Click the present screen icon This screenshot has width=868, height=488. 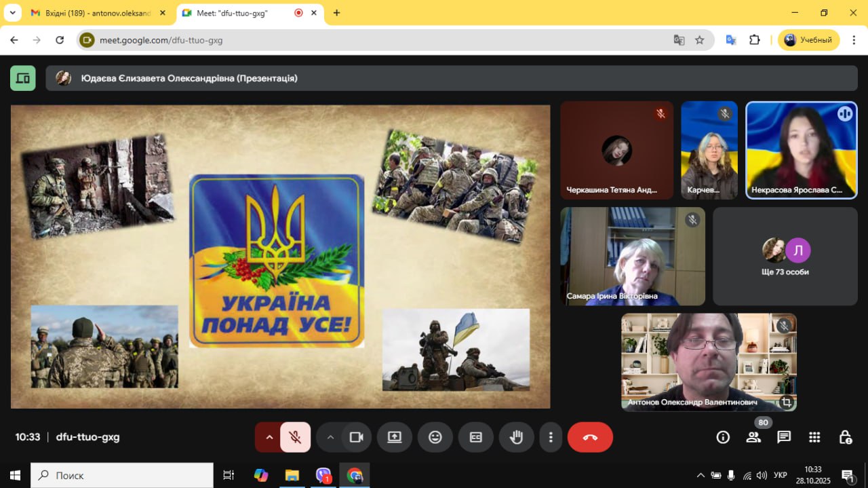coord(395,437)
